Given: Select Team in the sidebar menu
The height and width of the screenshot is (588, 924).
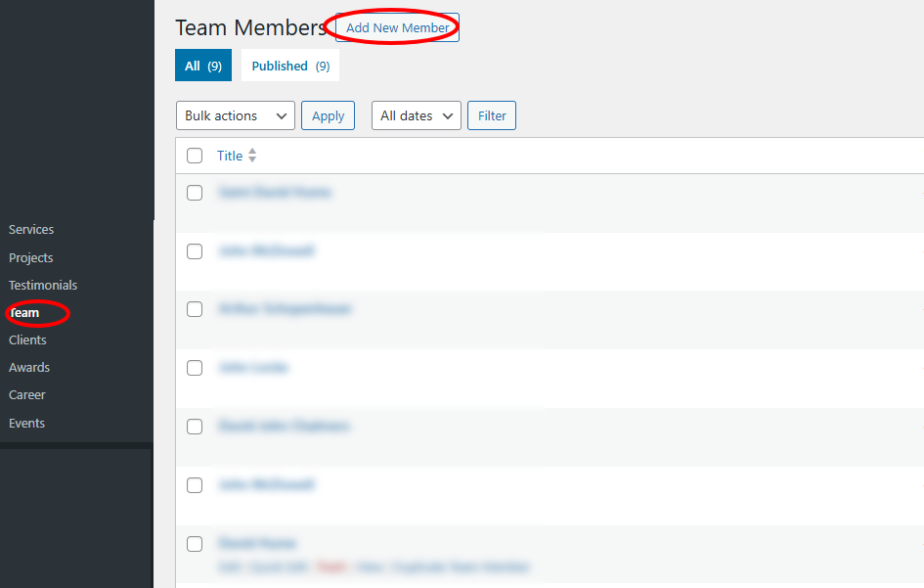Looking at the screenshot, I should [x=25, y=313].
